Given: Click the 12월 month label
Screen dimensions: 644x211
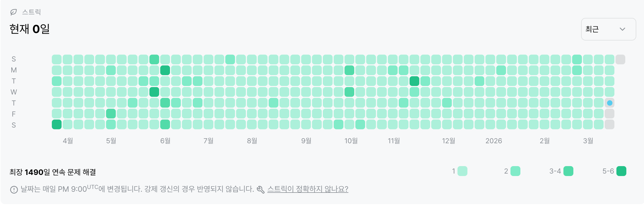Looking at the screenshot, I should pos(448,141).
